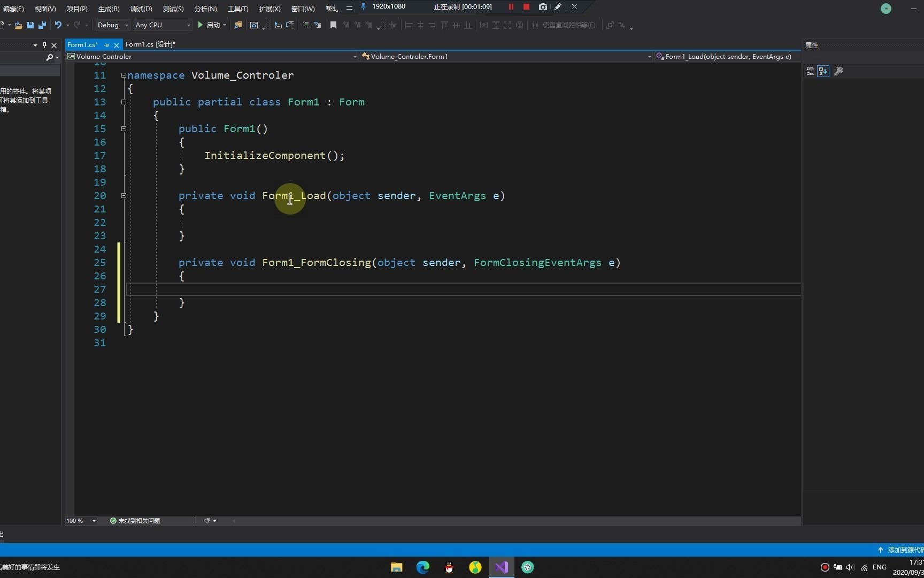Collapse the class Form1 block

124,102
